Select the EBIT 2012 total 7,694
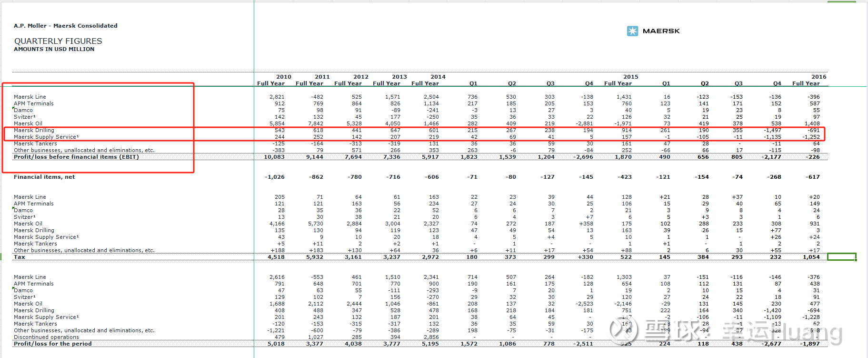 coord(353,157)
